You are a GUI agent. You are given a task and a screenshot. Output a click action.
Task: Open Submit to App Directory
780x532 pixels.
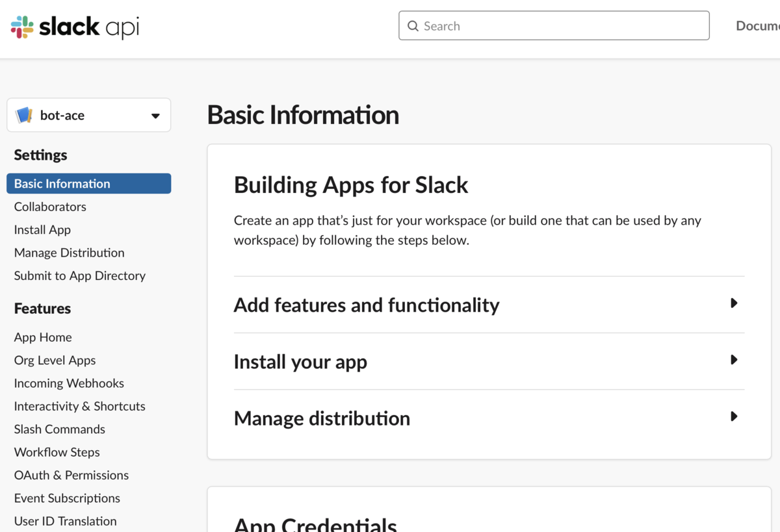coord(80,275)
